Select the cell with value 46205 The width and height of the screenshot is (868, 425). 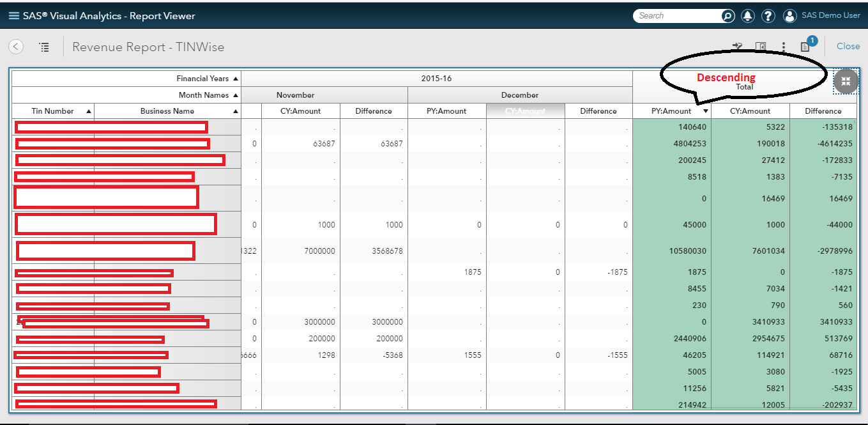[672, 355]
